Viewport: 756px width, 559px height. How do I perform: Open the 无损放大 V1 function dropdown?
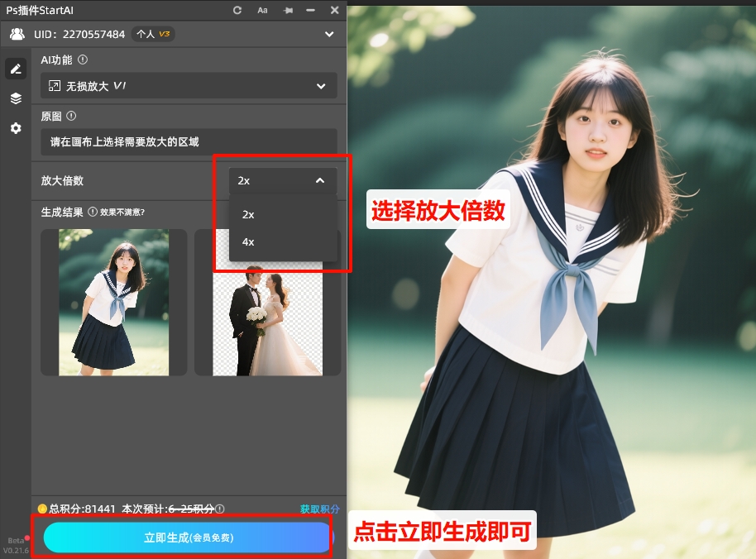tap(189, 85)
